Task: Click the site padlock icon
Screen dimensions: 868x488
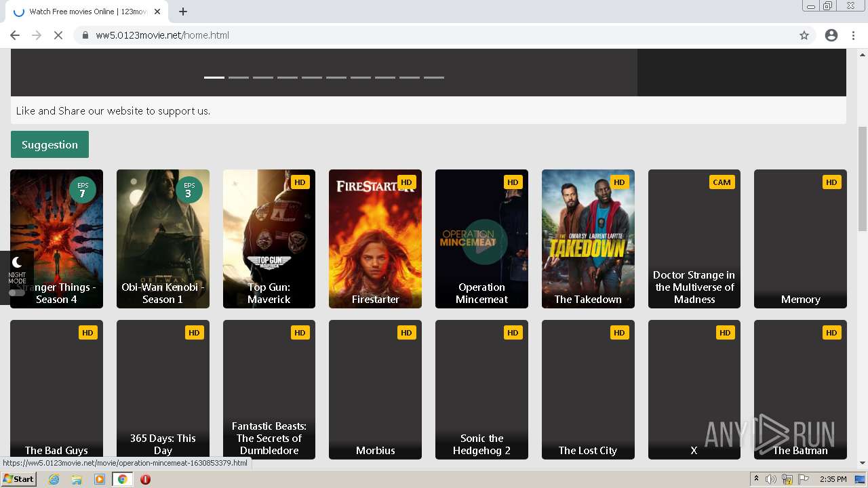Action: (x=85, y=35)
